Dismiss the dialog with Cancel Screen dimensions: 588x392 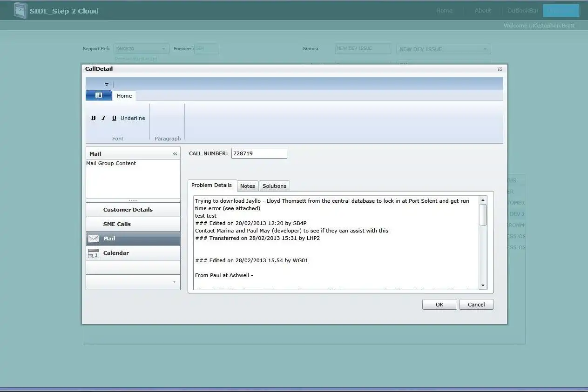point(476,305)
